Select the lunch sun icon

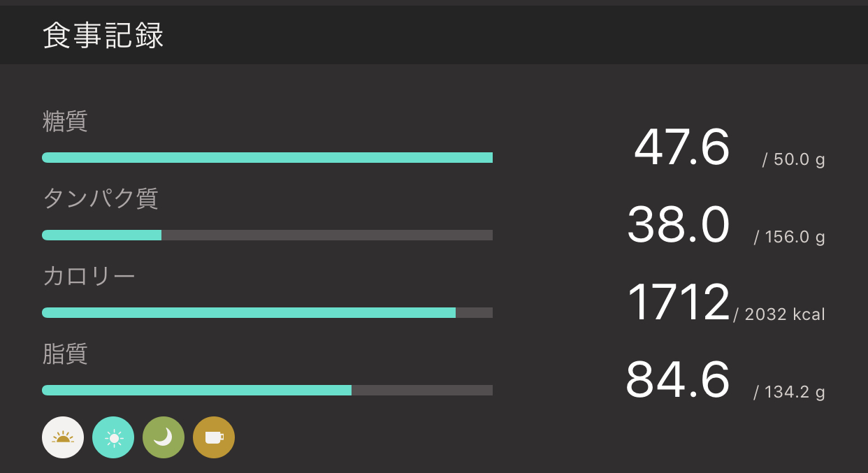click(113, 437)
